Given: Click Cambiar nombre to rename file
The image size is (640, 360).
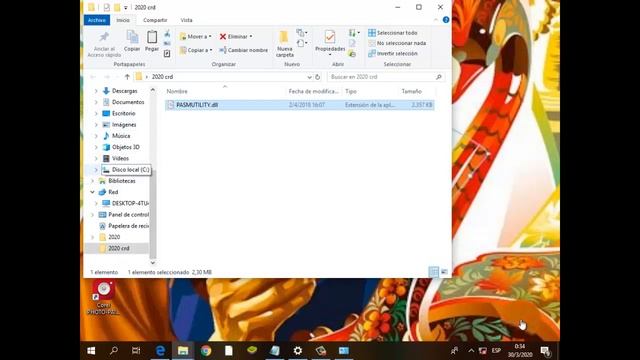Looking at the screenshot, I should coord(244,50).
